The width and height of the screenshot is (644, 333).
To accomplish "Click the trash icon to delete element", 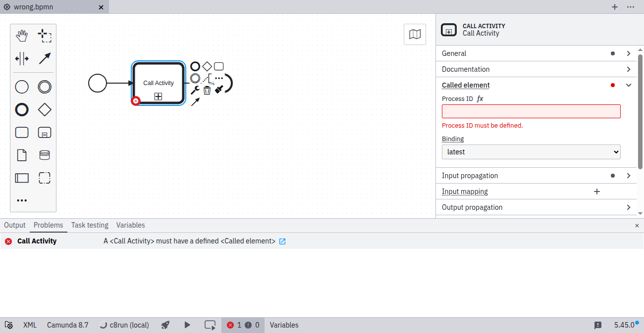I will click(207, 90).
